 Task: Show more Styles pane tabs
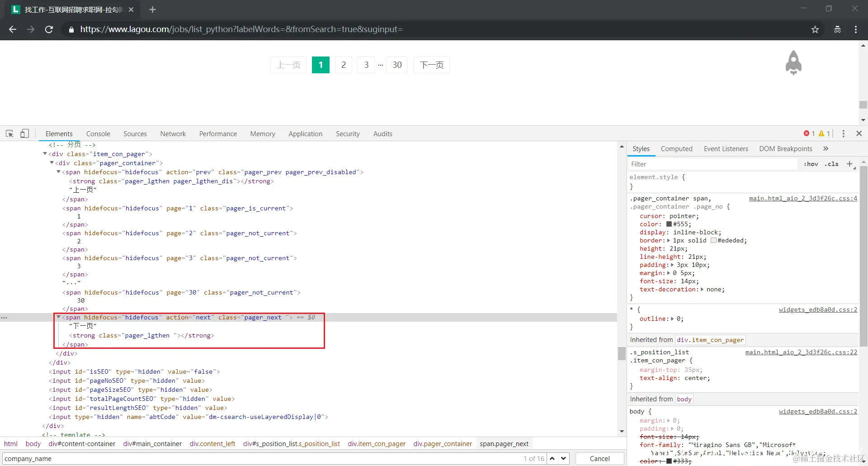tap(826, 148)
